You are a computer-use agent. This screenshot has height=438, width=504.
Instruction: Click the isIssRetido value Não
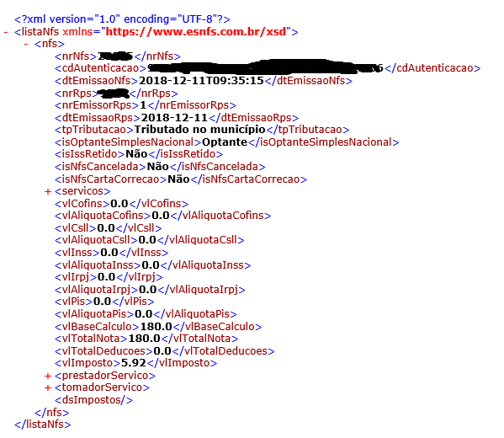[136, 154]
